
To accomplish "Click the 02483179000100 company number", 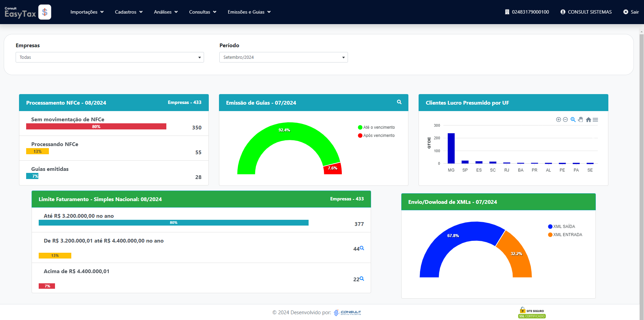I will (530, 12).
